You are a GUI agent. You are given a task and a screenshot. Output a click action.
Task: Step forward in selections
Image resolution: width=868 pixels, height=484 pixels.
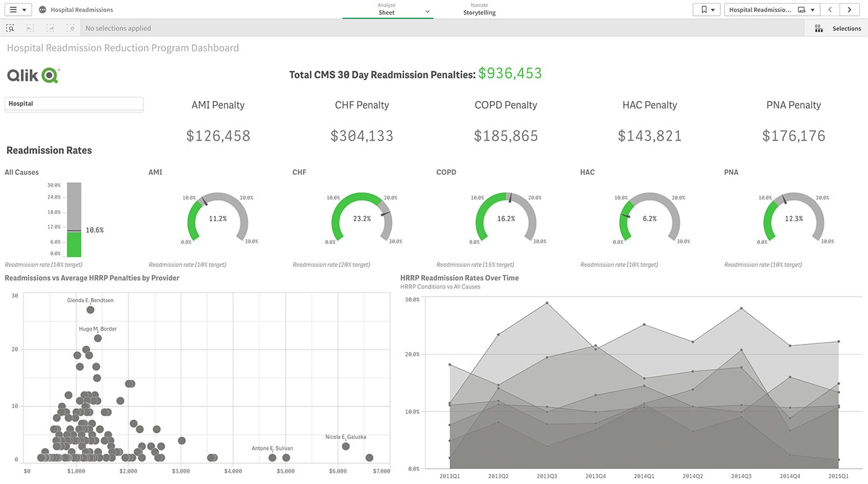tap(51, 28)
